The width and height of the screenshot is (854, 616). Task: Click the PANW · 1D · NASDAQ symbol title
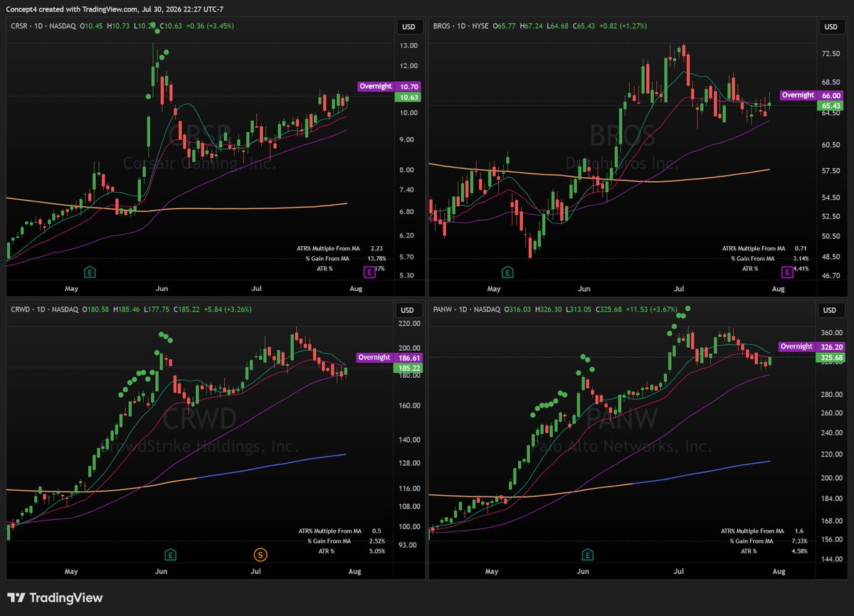pyautogui.click(x=465, y=309)
